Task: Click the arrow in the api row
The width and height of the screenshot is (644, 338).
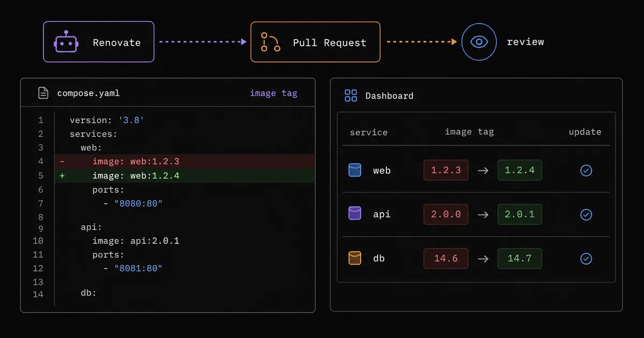Action: click(483, 215)
